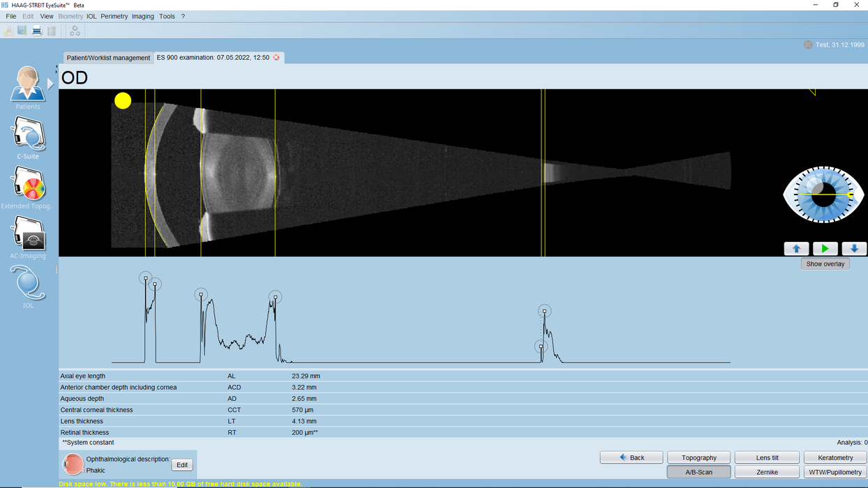This screenshot has width=868, height=488.
Task: Click the eye orientation diagram
Action: (823, 195)
